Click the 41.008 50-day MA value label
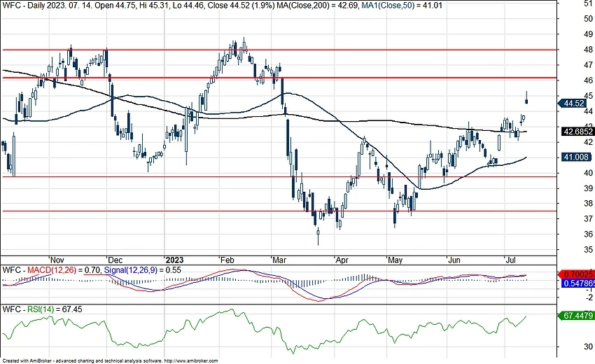595x364 pixels. coord(575,157)
